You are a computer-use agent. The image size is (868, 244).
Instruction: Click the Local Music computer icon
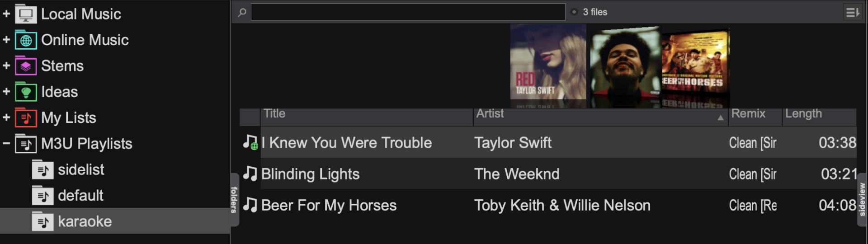[26, 14]
